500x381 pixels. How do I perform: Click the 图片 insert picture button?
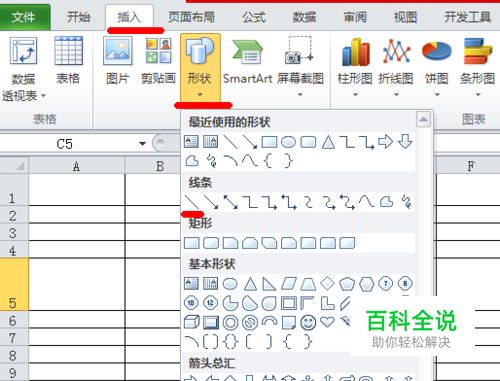point(117,61)
